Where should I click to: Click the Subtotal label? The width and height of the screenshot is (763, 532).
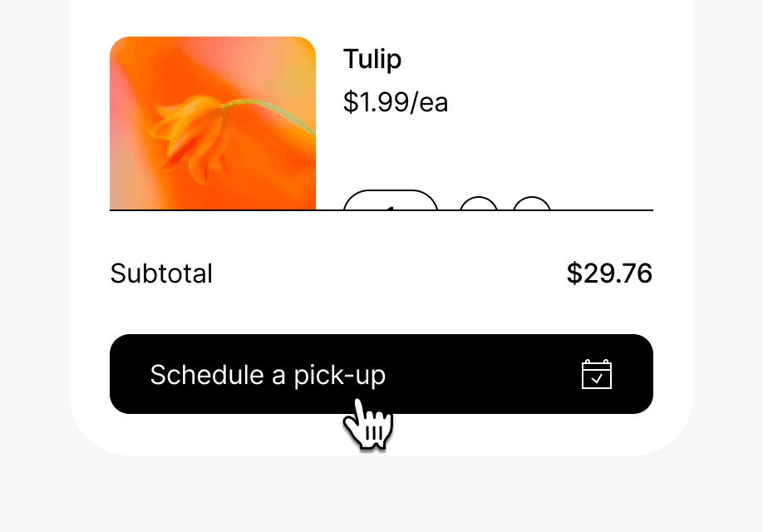coord(161,273)
